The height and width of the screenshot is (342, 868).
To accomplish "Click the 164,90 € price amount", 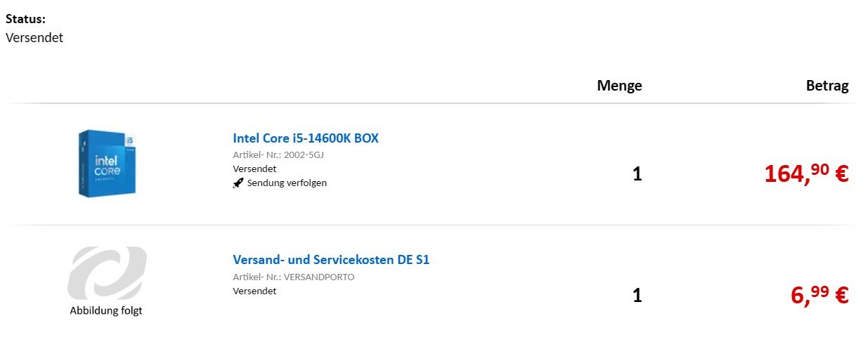I will pos(807,173).
